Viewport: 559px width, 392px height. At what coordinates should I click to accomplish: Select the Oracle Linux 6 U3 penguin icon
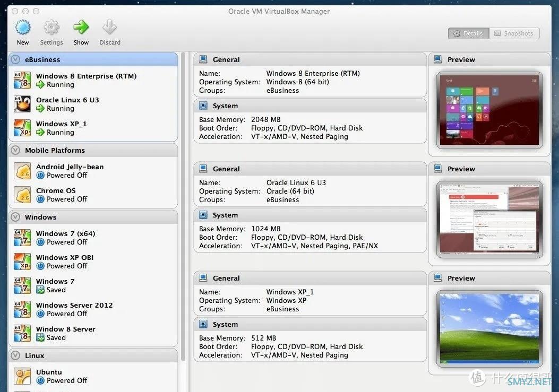click(22, 104)
